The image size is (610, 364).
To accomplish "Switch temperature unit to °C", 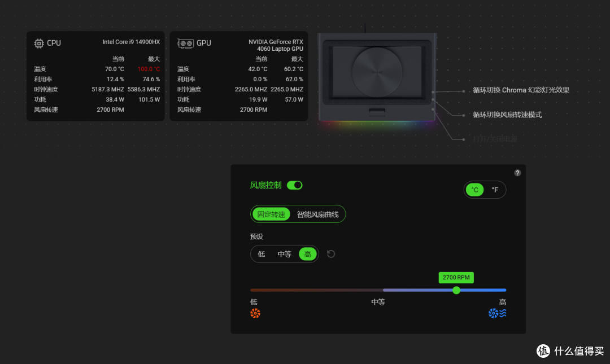I will [x=474, y=190].
